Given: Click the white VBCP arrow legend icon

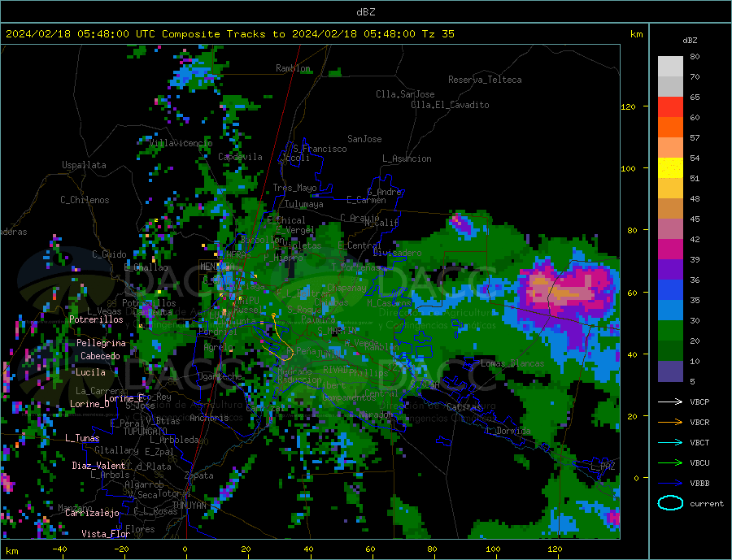Looking at the screenshot, I should click(x=670, y=402).
